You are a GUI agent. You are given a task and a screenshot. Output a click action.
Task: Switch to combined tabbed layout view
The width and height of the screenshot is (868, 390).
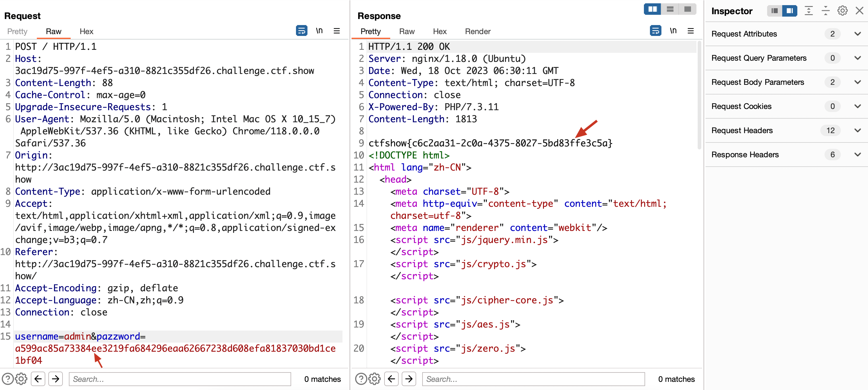(x=687, y=9)
